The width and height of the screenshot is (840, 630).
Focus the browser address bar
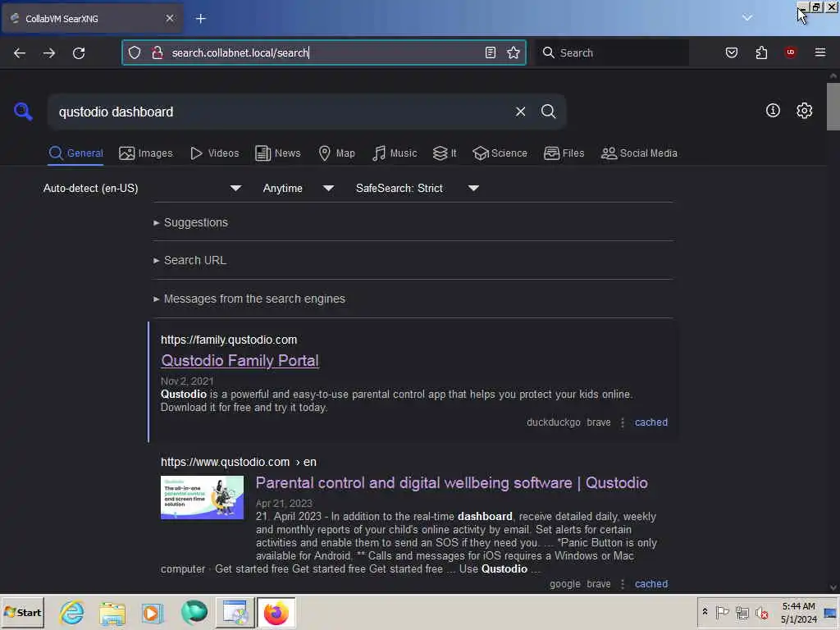pos(324,52)
